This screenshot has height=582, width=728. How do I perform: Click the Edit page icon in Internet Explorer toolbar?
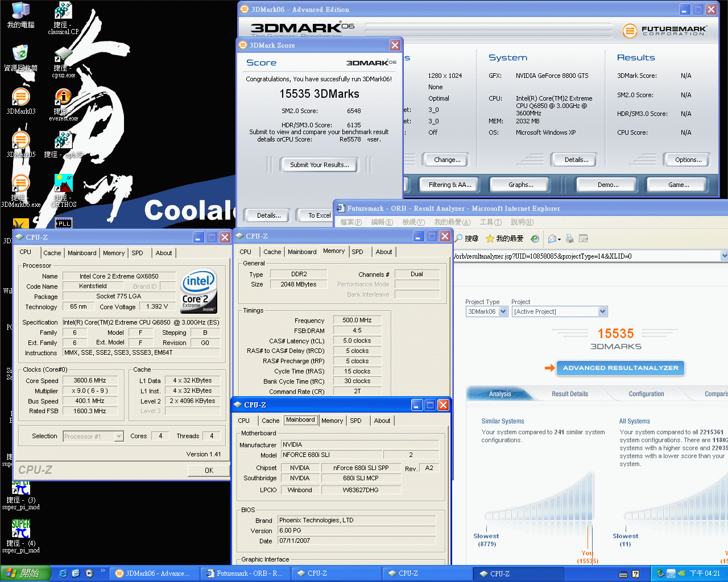pyautogui.click(x=583, y=239)
